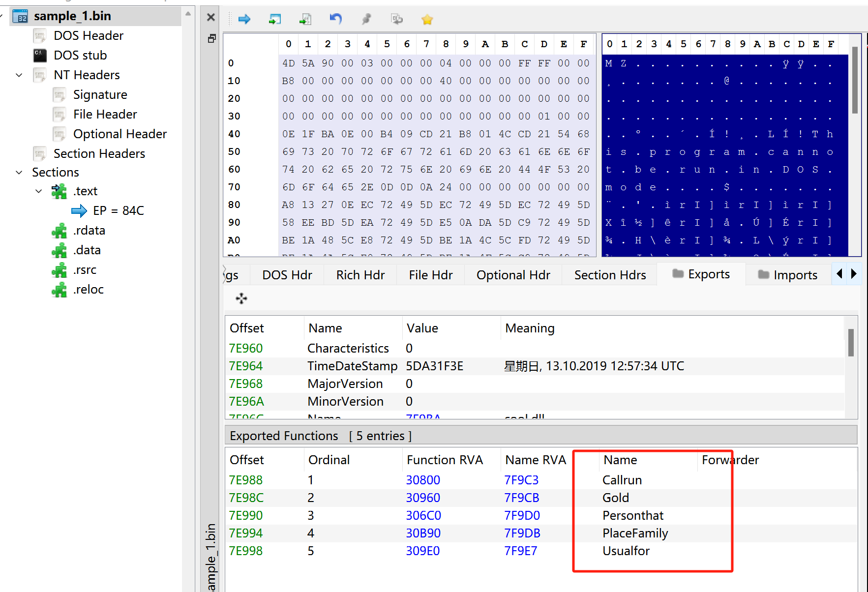Click the hex view vertical scrollbar
This screenshot has width=868, height=592.
pyautogui.click(x=855, y=80)
